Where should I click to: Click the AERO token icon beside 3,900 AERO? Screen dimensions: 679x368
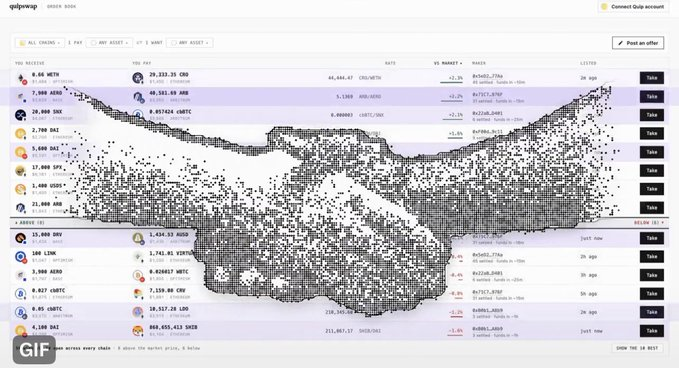tap(20, 275)
